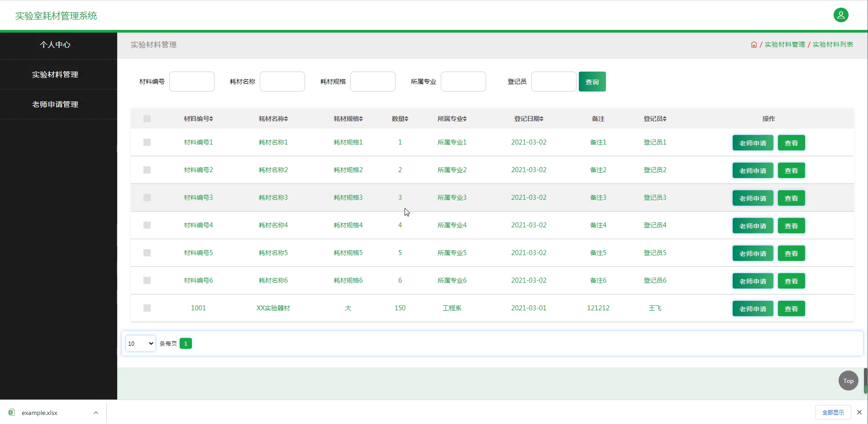Sort by 材料编号 column arrows

[211, 119]
